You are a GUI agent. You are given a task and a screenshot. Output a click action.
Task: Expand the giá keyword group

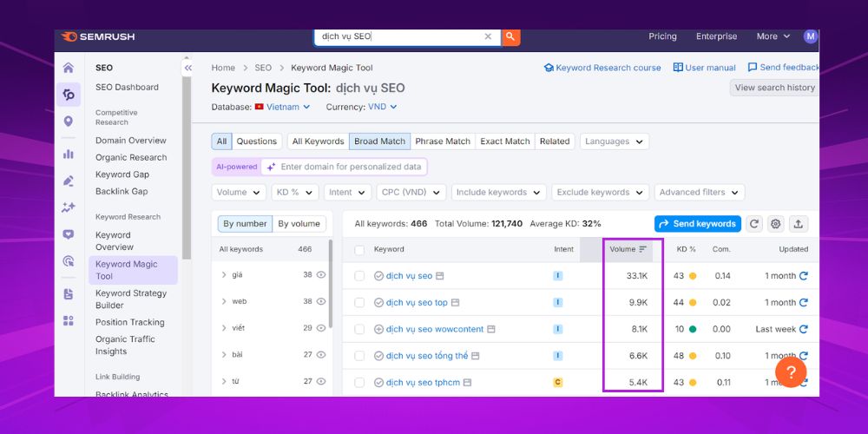click(224, 274)
